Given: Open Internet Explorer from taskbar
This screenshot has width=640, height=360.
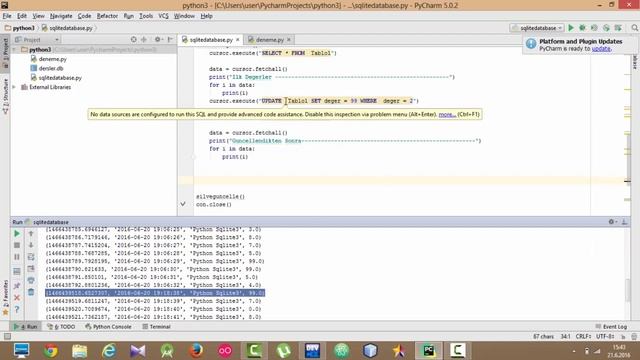Looking at the screenshot, I should [x=109, y=351].
